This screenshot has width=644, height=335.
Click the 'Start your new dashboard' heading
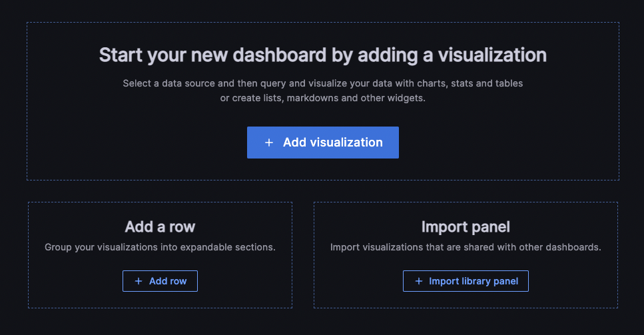[322, 55]
